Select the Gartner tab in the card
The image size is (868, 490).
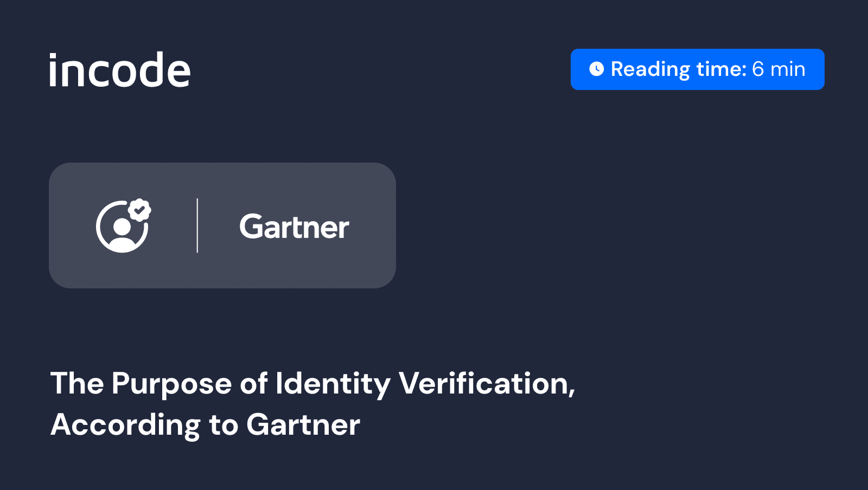294,227
